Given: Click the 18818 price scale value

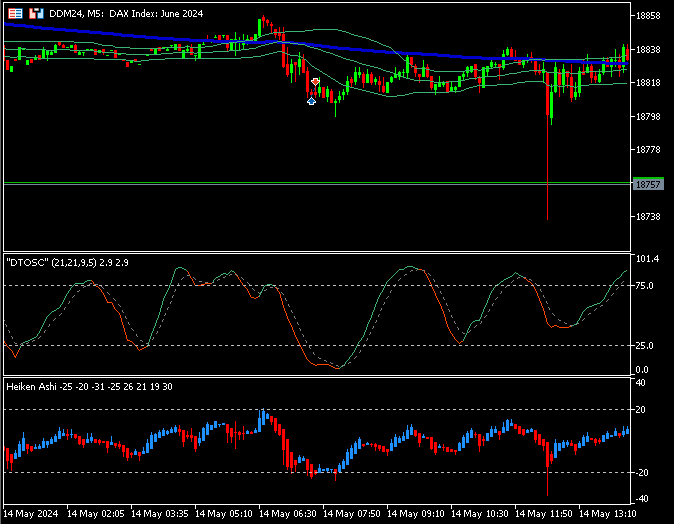Looking at the screenshot, I should [x=648, y=83].
